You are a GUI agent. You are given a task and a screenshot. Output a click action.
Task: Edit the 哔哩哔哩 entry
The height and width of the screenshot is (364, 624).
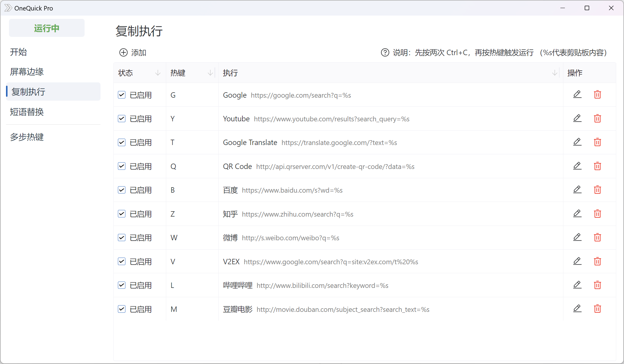(577, 285)
